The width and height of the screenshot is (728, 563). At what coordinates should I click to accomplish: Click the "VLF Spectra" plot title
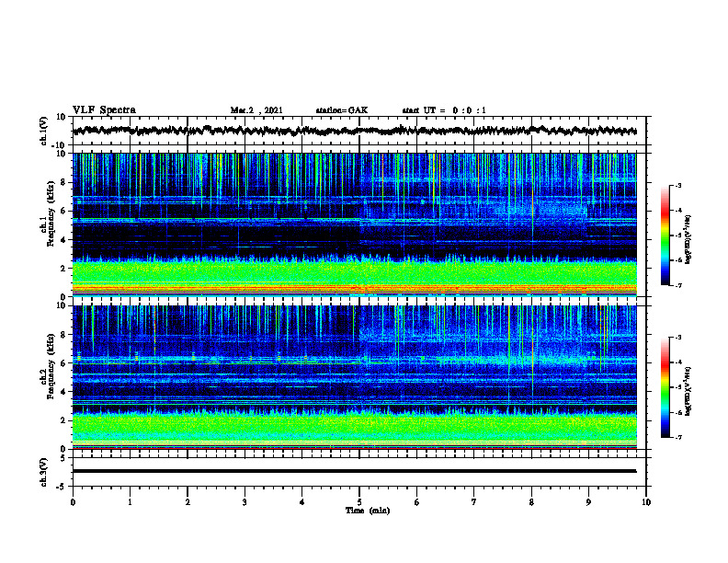pyautogui.click(x=104, y=109)
